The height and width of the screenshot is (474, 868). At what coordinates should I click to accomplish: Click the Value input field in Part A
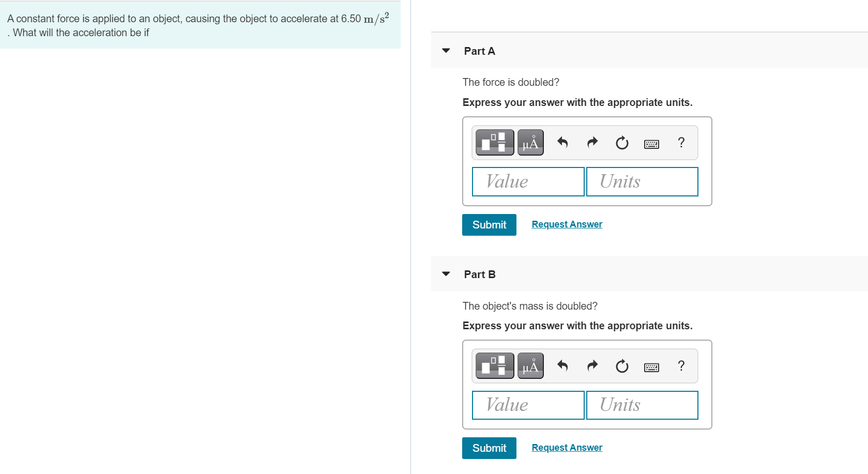(x=528, y=181)
